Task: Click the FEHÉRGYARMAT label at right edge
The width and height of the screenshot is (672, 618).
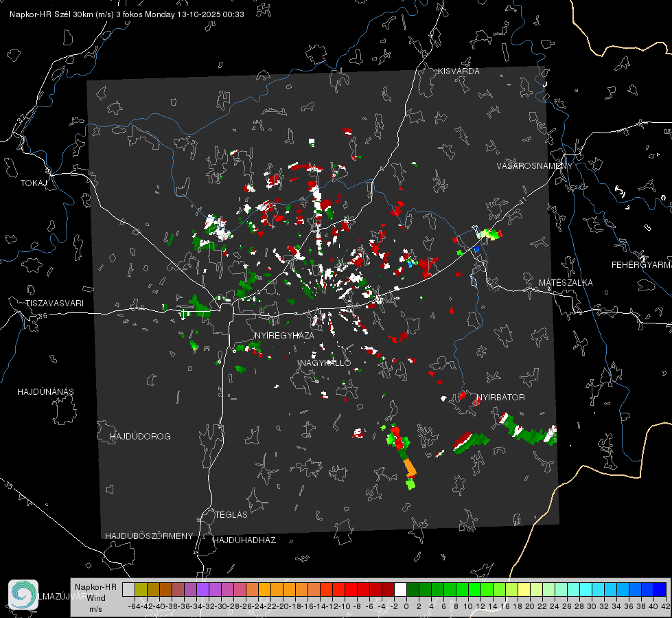Action: [642, 265]
